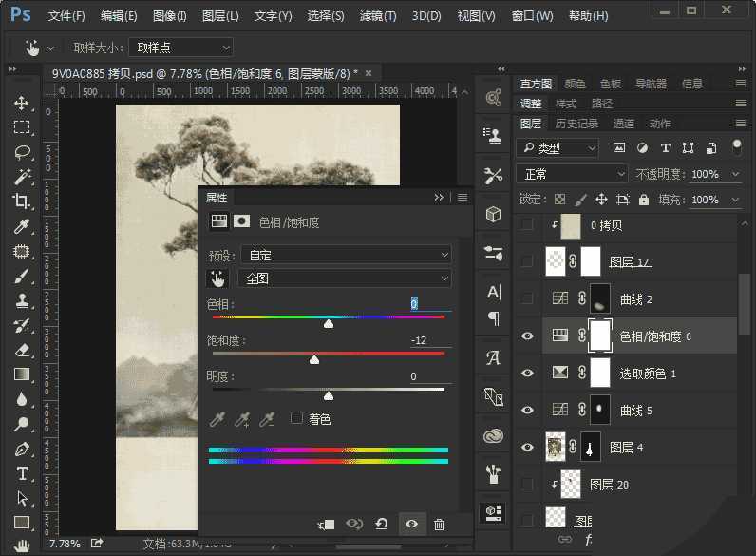
Task: Delete adjustment layer with trash icon
Action: [x=439, y=524]
